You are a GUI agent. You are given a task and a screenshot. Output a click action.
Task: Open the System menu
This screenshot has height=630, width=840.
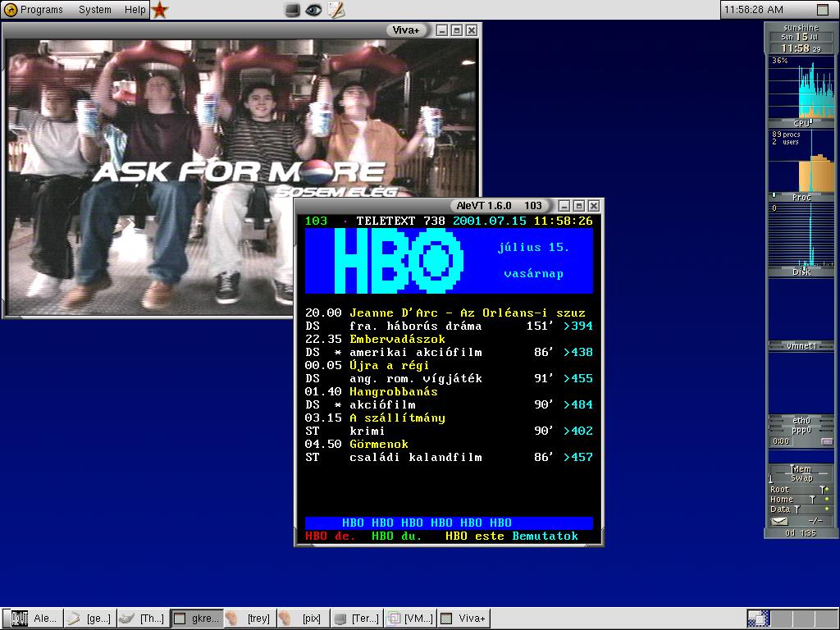click(x=95, y=10)
